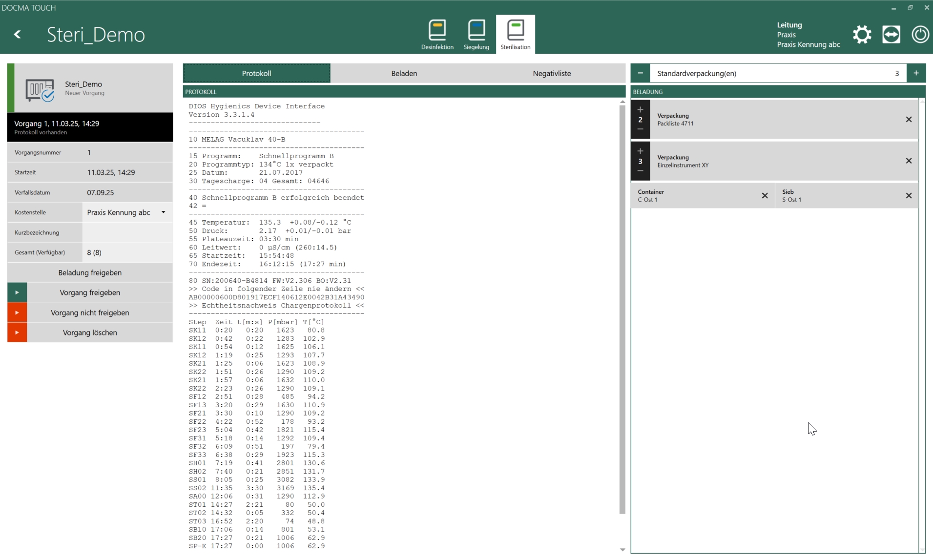Click protocol line MELAG Vacuklav 40-B
This screenshot has width=933, height=560.
(237, 139)
